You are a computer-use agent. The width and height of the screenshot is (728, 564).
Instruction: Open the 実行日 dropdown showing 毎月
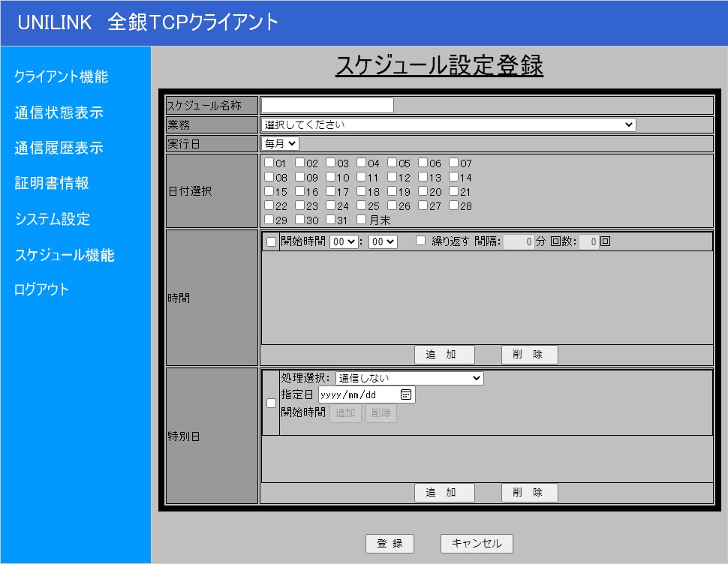(x=280, y=143)
